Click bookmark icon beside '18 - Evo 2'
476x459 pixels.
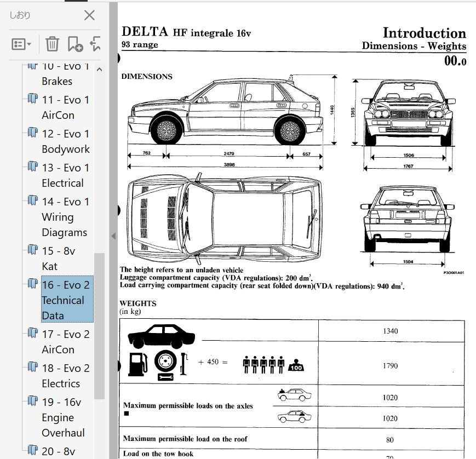coord(33,367)
